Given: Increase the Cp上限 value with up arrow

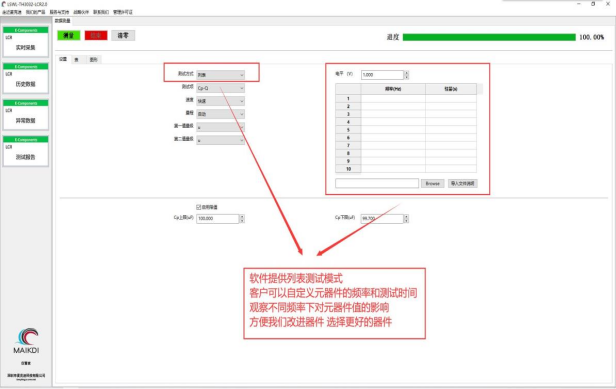Looking at the screenshot, I should pyautogui.click(x=242, y=217).
